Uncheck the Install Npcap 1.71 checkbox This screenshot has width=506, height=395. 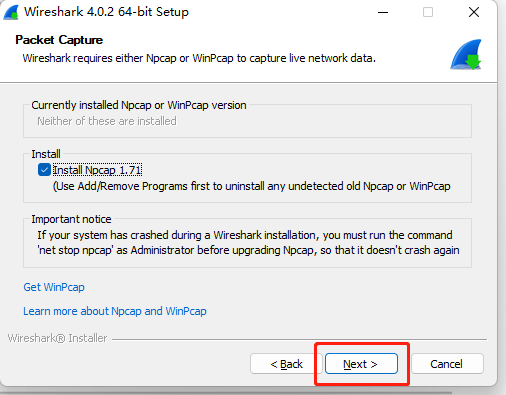(x=44, y=170)
